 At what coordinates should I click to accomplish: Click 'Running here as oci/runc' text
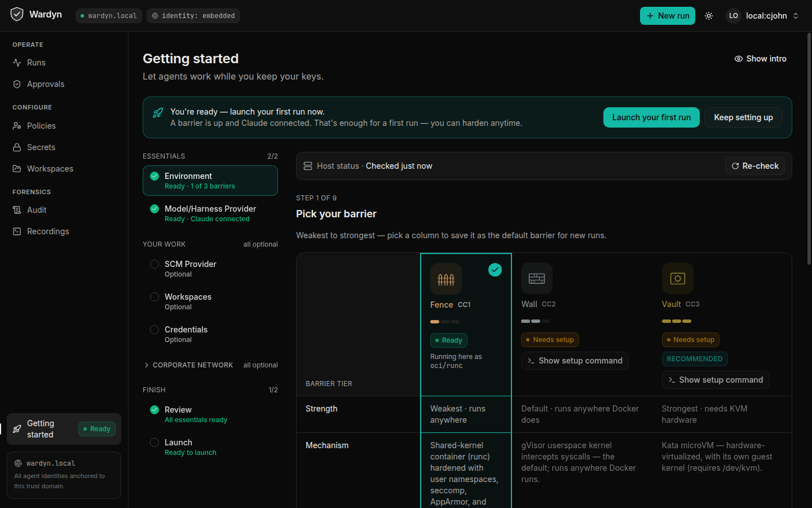(456, 361)
